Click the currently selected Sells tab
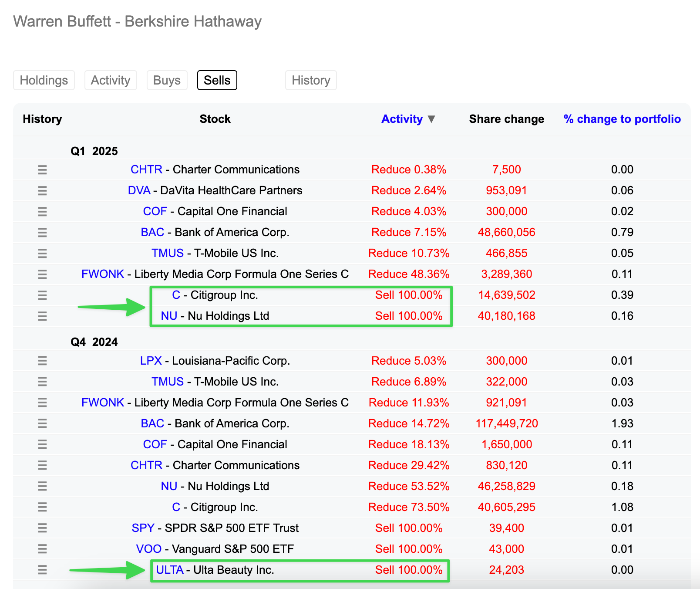700x589 pixels. pyautogui.click(x=217, y=80)
